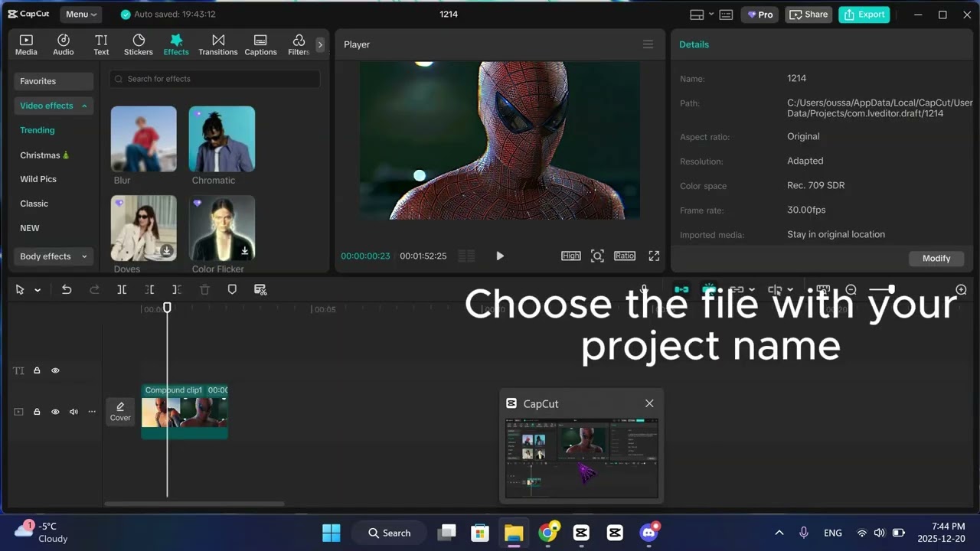Delete left of the playhead

pos(149,290)
